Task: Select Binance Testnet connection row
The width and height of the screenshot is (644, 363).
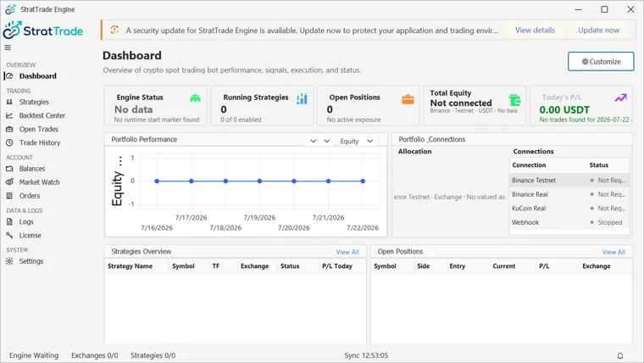Action: point(569,180)
